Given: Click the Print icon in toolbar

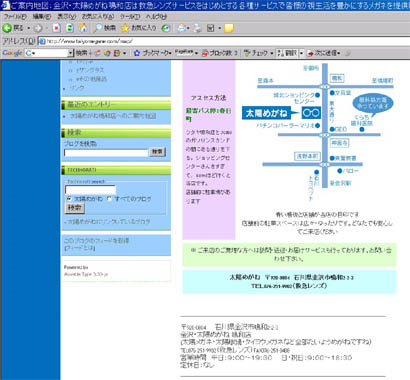Looking at the screenshot, I should coord(198,28).
